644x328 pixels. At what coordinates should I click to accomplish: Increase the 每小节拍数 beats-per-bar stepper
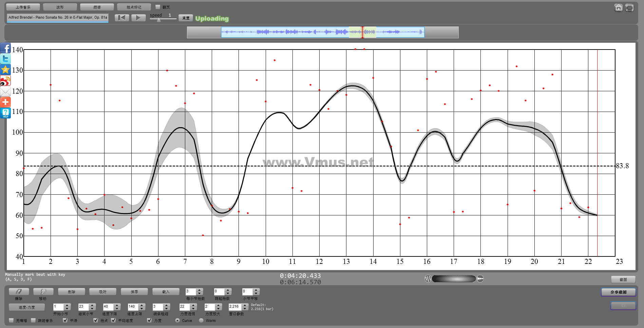click(200, 290)
